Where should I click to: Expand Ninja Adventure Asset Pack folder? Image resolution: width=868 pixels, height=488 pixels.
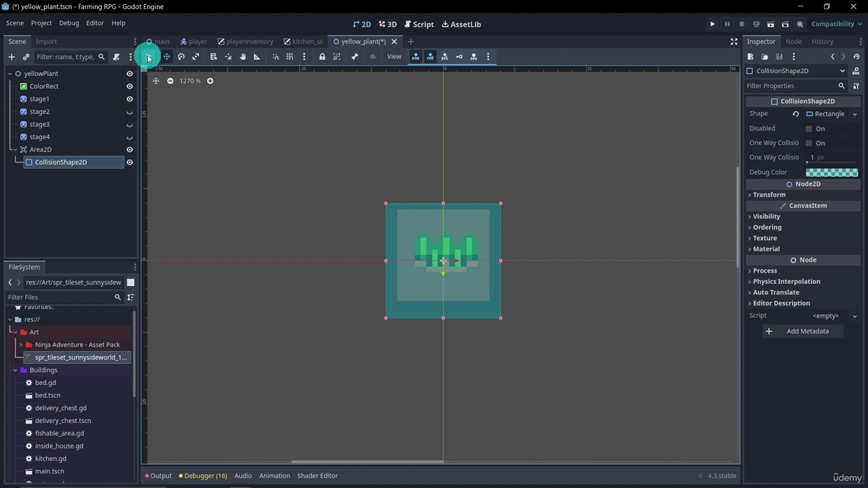coord(20,345)
